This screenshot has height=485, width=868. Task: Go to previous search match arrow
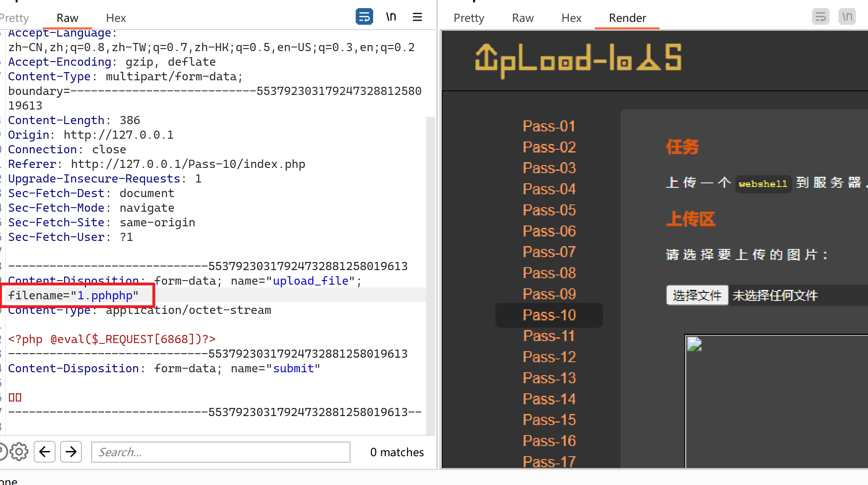coord(45,452)
